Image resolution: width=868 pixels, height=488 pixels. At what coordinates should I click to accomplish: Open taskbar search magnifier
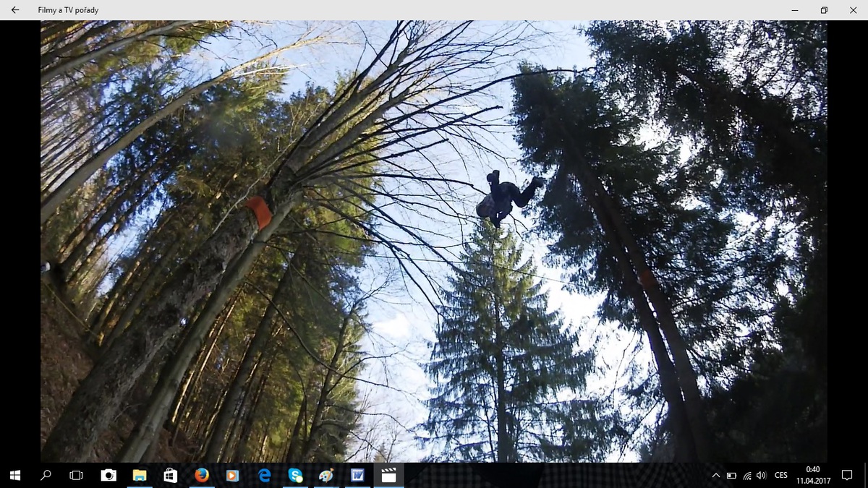pos(46,475)
